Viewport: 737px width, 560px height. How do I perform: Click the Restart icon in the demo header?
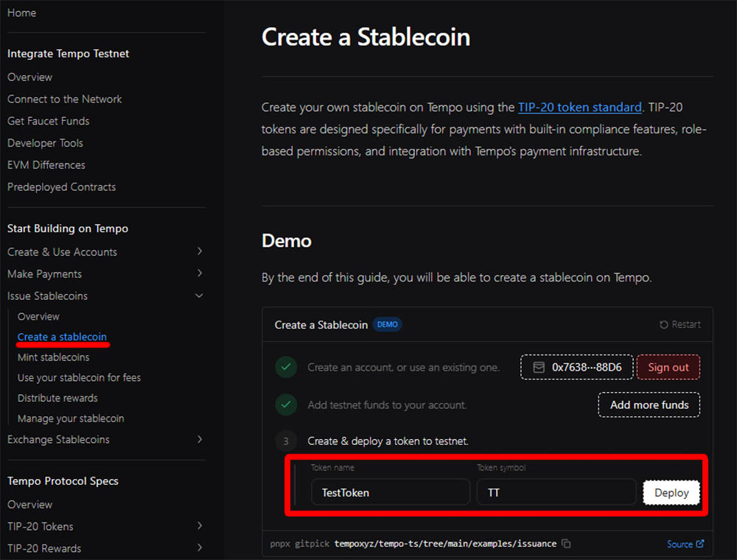(x=664, y=324)
